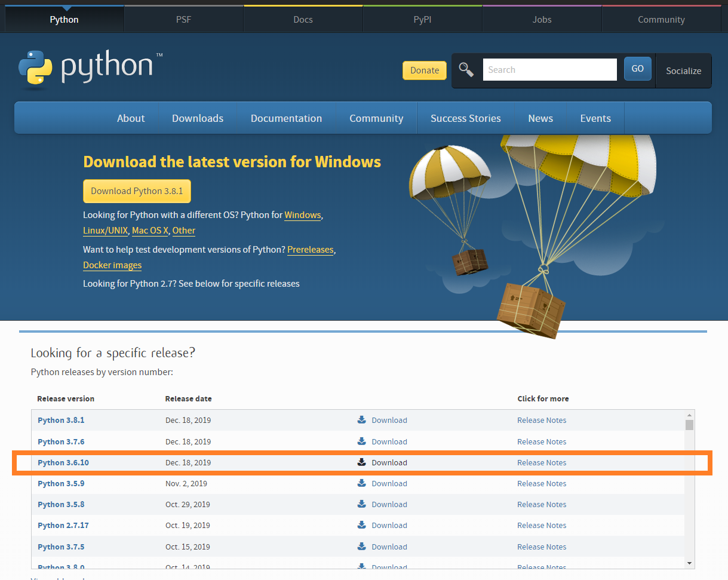Screen dimensions: 728x580
Task: Click the Nov. 2, 2019 release date
Action: pyautogui.click(x=186, y=483)
